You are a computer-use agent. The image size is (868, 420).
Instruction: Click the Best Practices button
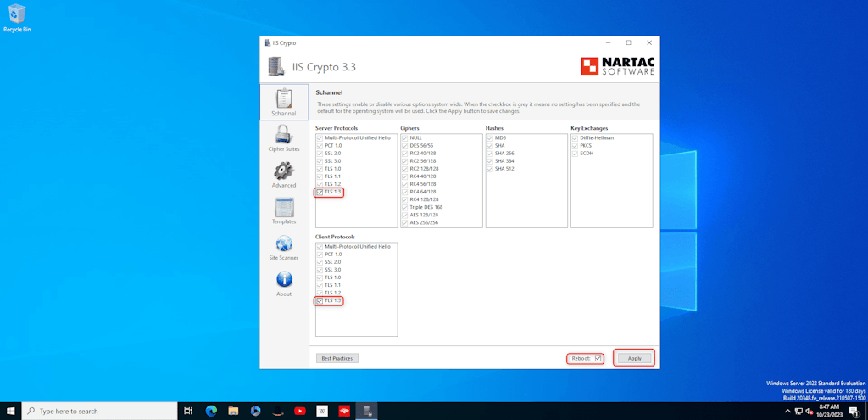pos(337,358)
